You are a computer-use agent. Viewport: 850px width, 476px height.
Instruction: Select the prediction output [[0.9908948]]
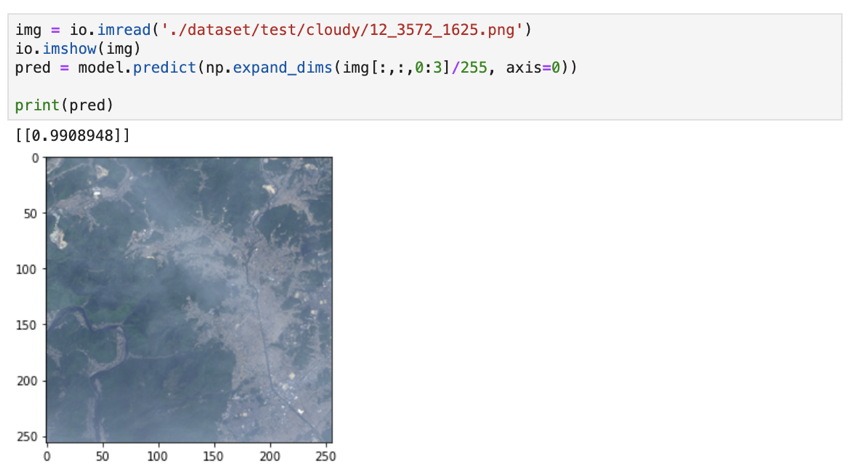click(x=73, y=135)
